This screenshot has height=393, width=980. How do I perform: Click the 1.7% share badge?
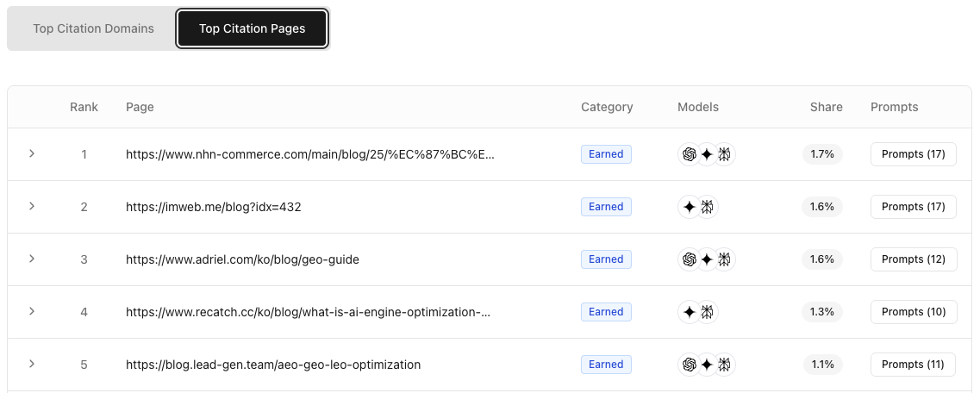tap(822, 154)
